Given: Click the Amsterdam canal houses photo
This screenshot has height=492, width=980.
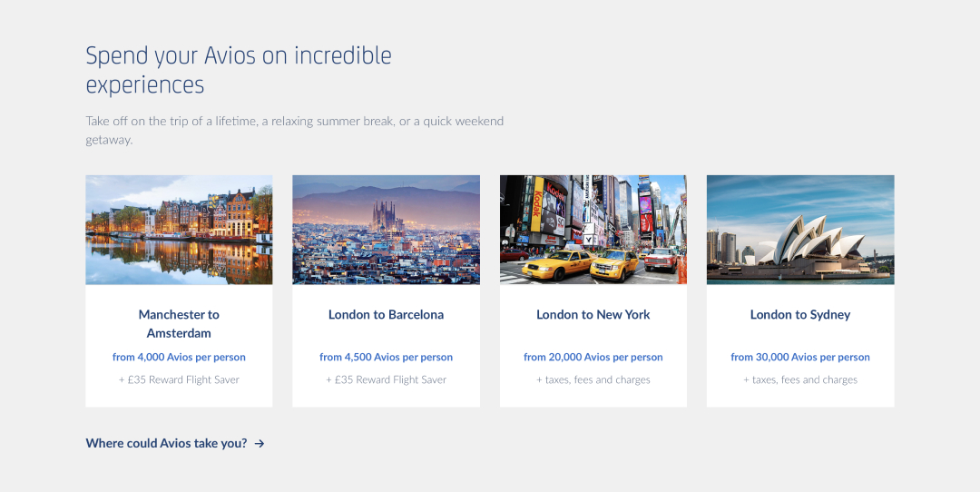Looking at the screenshot, I should [x=179, y=230].
